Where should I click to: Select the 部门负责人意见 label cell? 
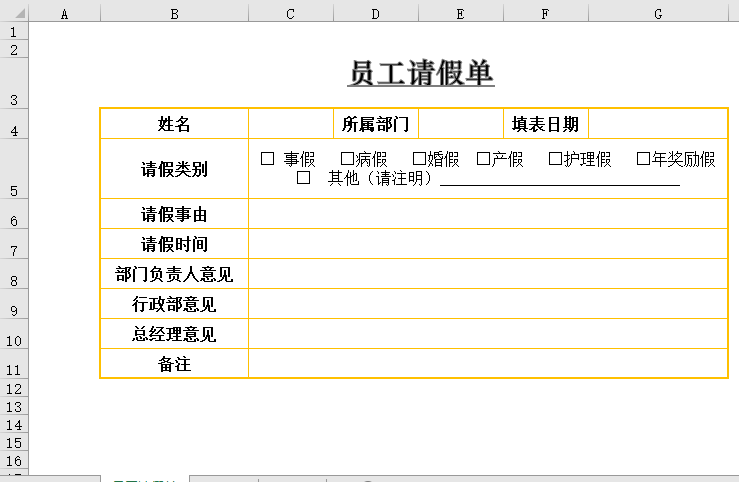pyautogui.click(x=174, y=274)
